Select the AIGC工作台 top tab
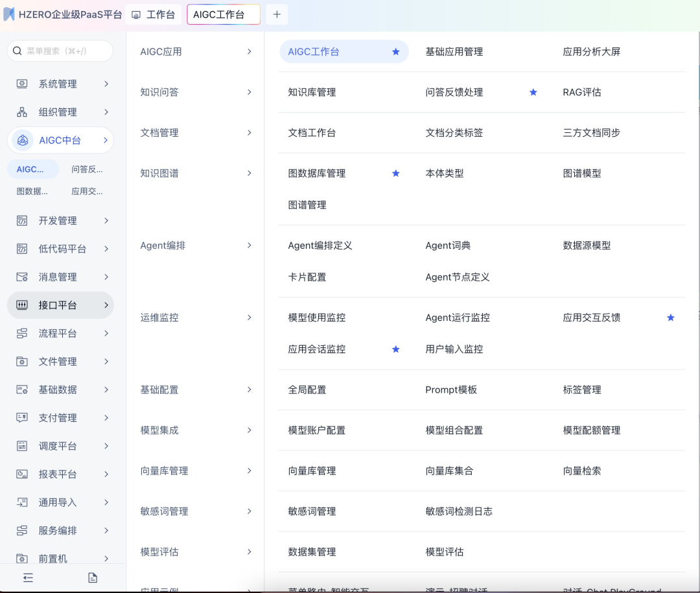This screenshot has width=700, height=593. click(x=223, y=14)
